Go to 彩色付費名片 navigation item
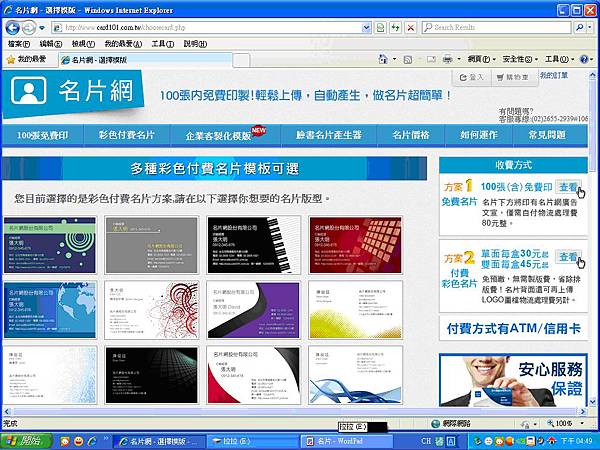The width and height of the screenshot is (600, 450). click(x=127, y=135)
